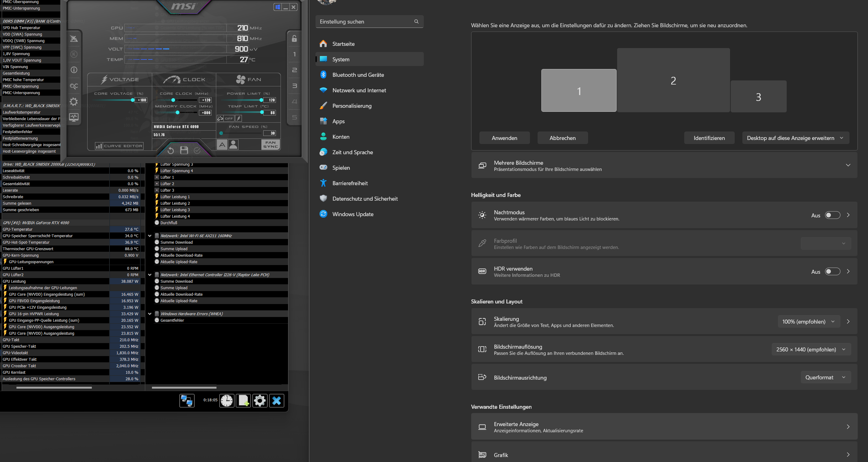The image size is (868, 462).
Task: Click the profile lock icon
Action: 294,38
